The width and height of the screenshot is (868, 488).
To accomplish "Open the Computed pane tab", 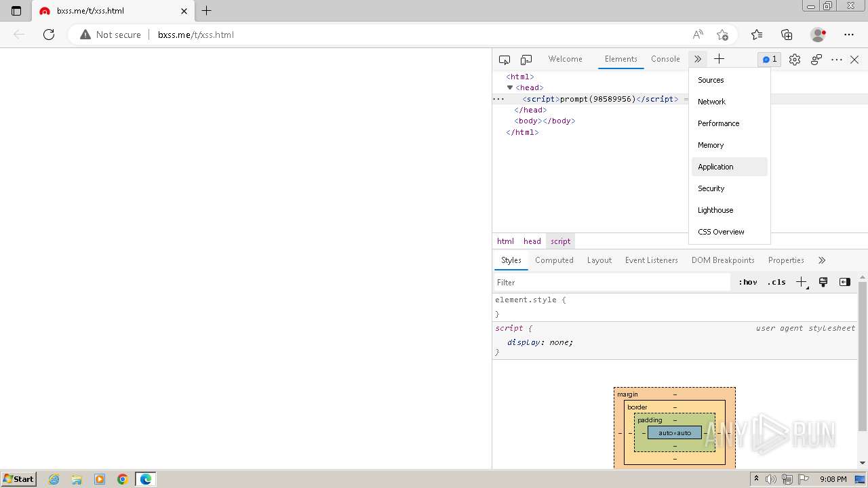I will (554, 260).
